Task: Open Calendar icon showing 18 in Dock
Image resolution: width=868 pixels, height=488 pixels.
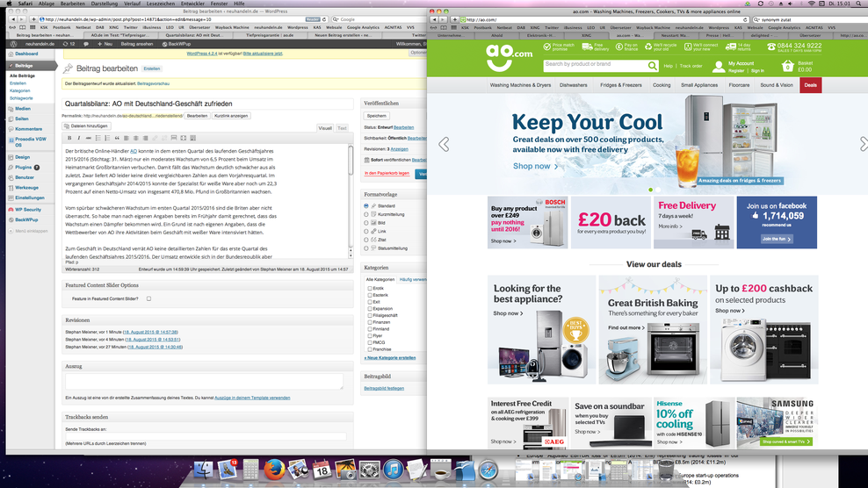Action: (322, 470)
